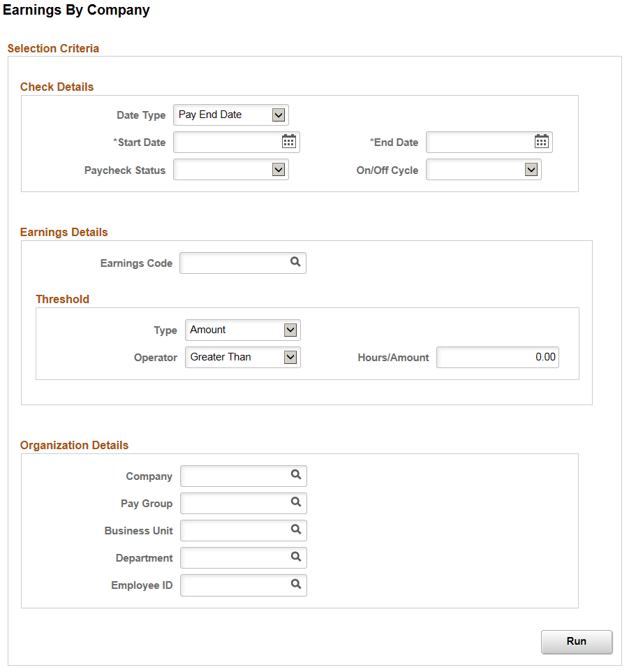Open the Pay Group lookup magnifier
The width and height of the screenshot is (629, 672).
295,503
